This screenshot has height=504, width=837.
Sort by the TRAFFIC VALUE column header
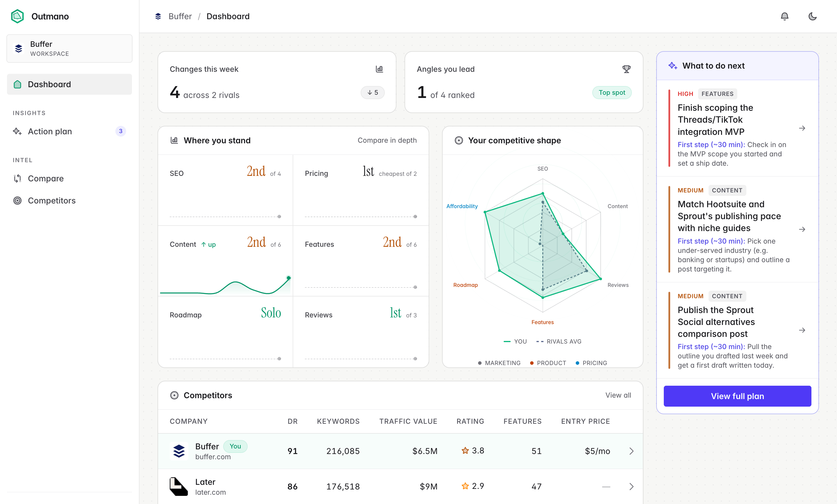click(408, 421)
